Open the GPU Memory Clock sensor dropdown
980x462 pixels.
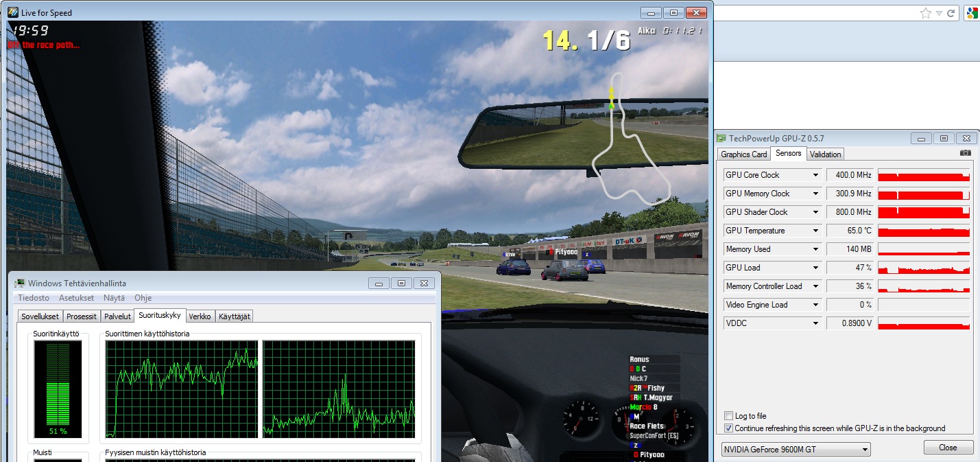[x=815, y=194]
